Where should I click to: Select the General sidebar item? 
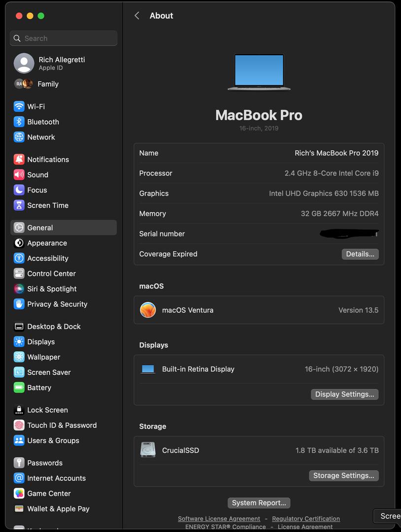click(x=64, y=228)
